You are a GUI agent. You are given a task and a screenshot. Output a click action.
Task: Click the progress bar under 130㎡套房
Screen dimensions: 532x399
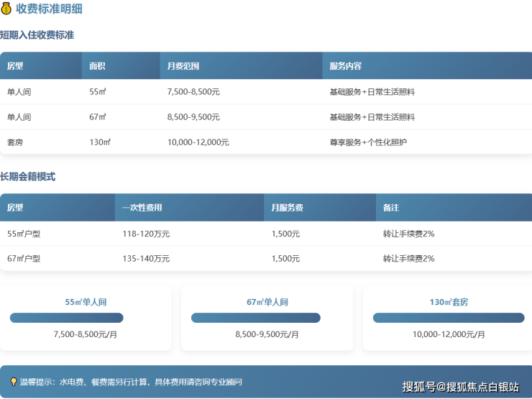click(449, 318)
